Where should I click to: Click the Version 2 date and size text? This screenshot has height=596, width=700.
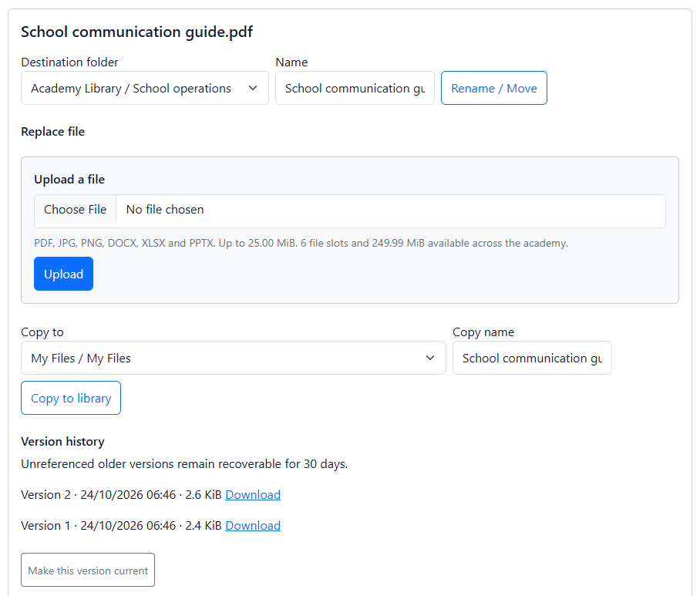121,495
